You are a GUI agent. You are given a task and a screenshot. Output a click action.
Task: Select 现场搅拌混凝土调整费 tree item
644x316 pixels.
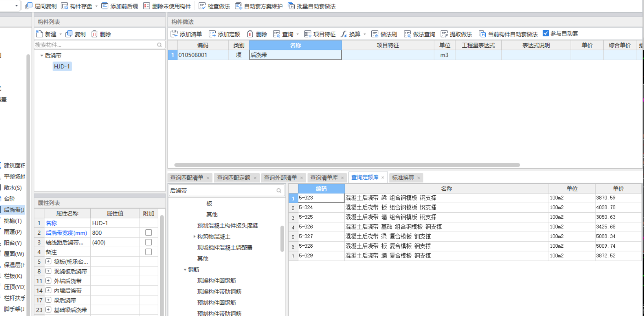(224, 247)
